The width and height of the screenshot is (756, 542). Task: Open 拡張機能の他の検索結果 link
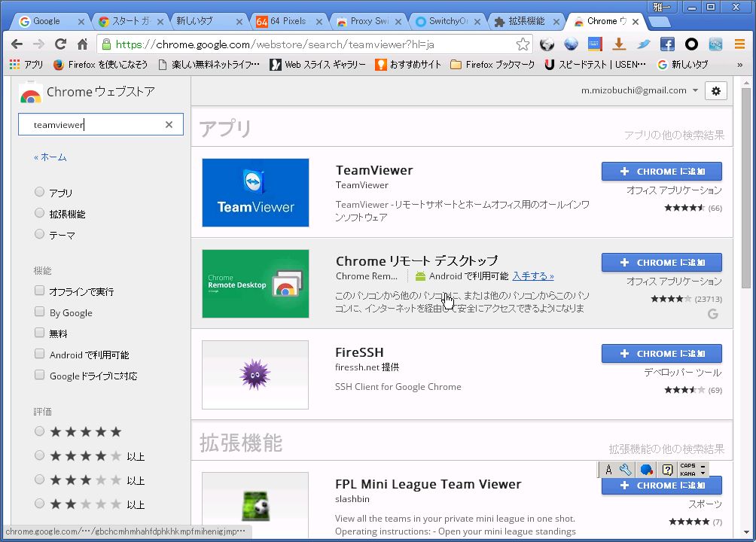[666, 449]
